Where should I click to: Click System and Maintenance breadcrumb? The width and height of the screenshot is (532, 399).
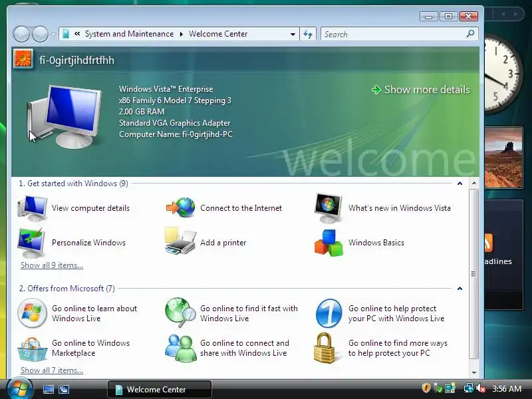[129, 34]
